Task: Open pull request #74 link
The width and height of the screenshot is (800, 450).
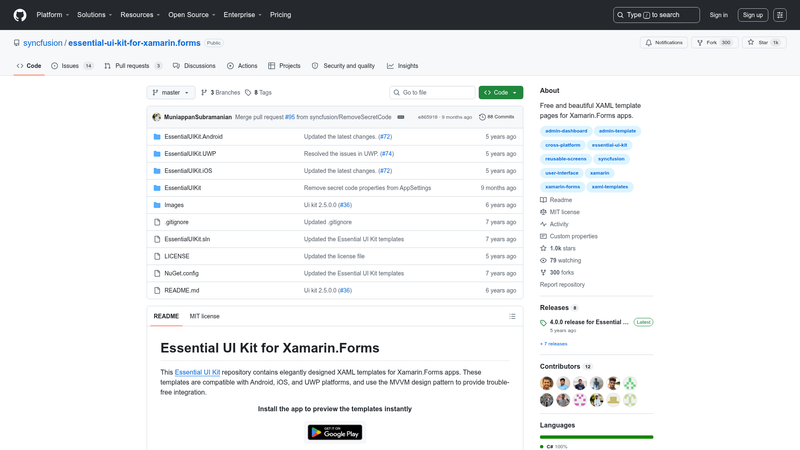Action: pyautogui.click(x=387, y=154)
